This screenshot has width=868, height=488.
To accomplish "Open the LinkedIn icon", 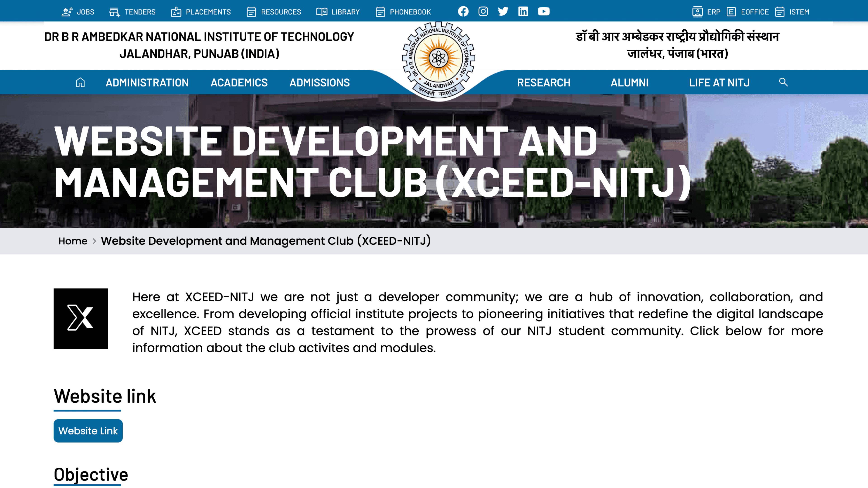I will pyautogui.click(x=523, y=11).
